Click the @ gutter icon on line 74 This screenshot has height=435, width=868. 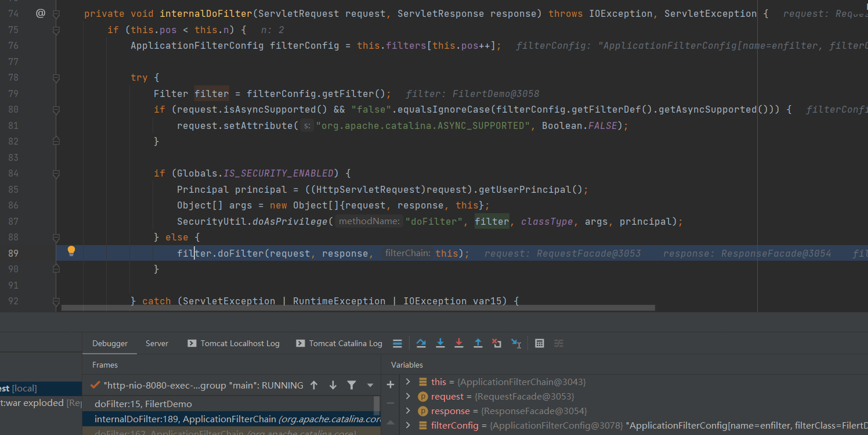pyautogui.click(x=40, y=13)
